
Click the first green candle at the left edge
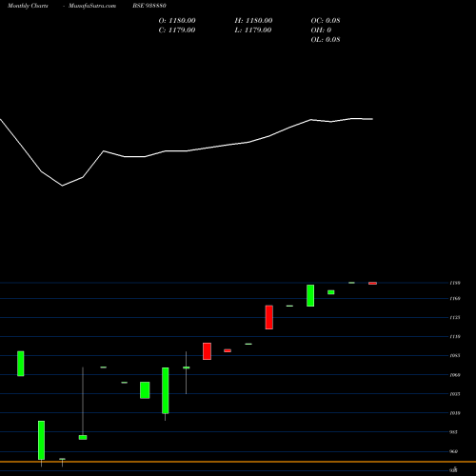(x=21, y=364)
